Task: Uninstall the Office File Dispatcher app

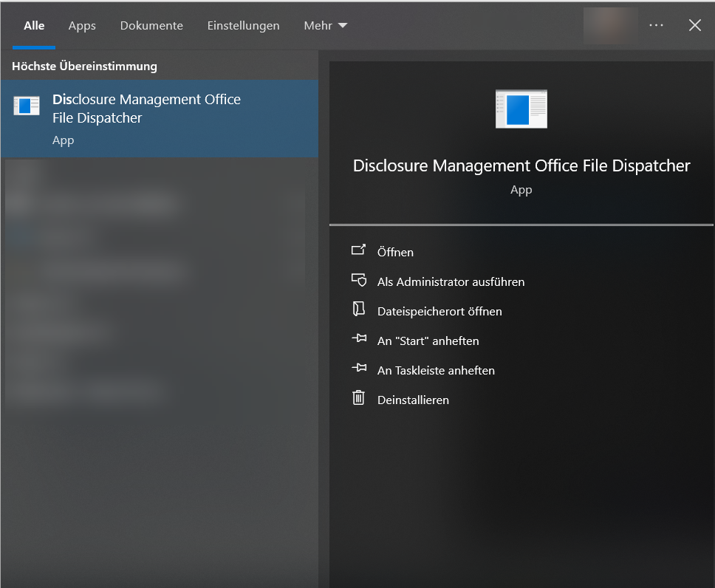Action: (x=414, y=399)
